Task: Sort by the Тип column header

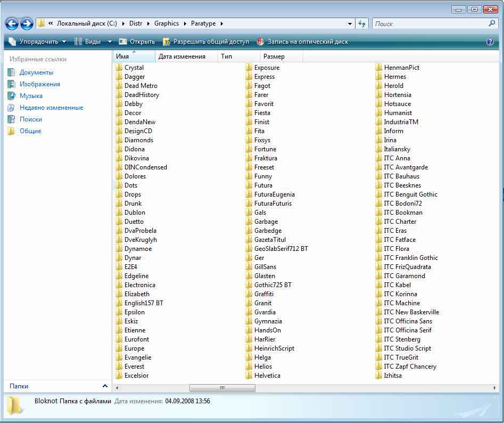Action: [239, 56]
